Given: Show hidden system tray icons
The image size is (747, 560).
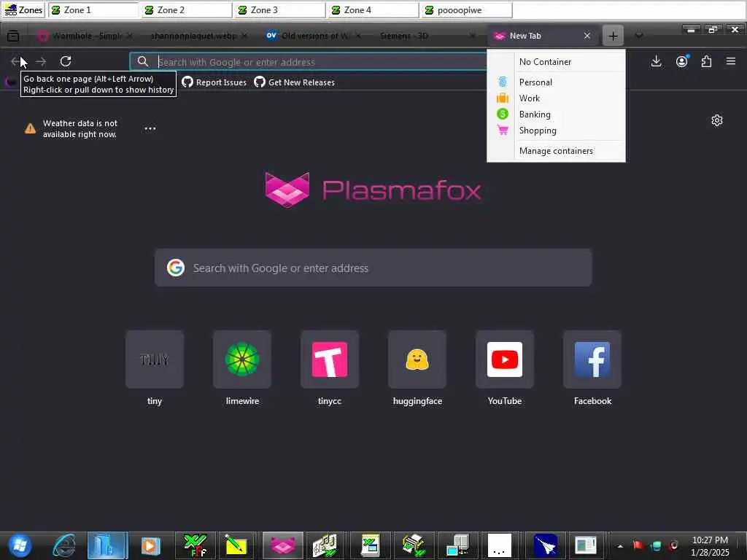Looking at the screenshot, I should pos(620,546).
